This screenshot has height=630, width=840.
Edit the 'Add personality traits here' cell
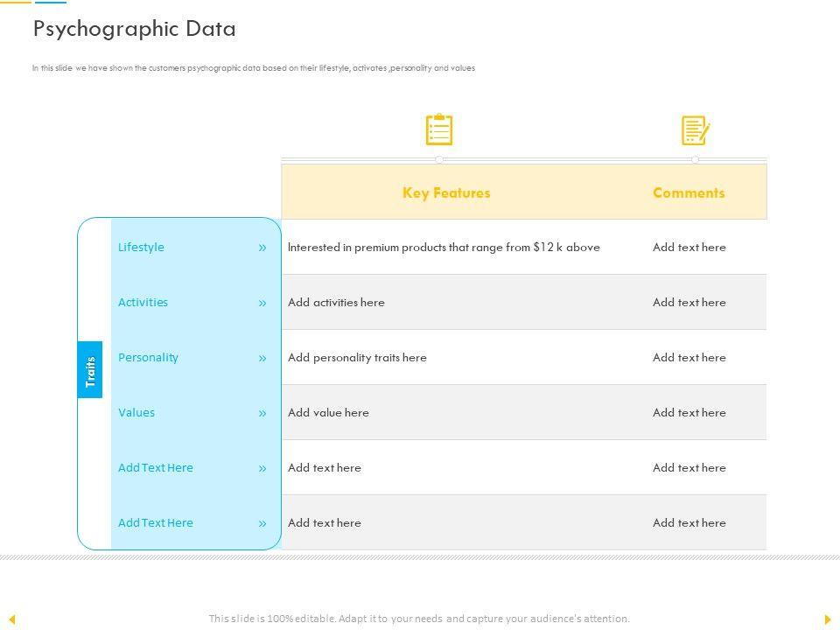click(357, 358)
